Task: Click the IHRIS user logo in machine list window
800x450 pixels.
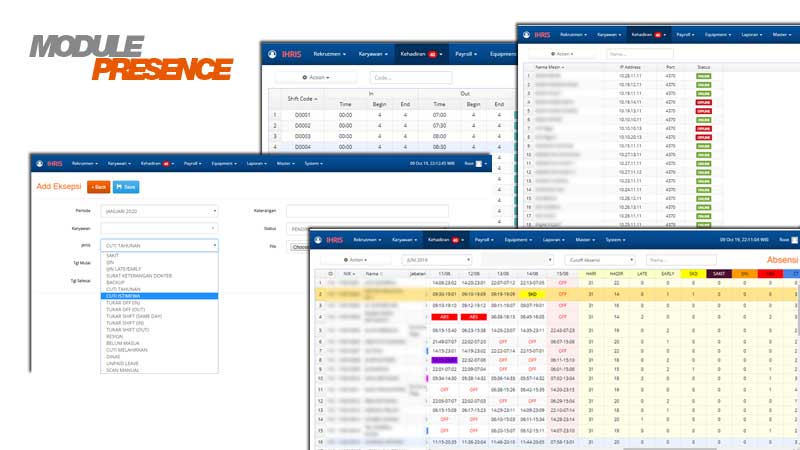Action: 526,35
